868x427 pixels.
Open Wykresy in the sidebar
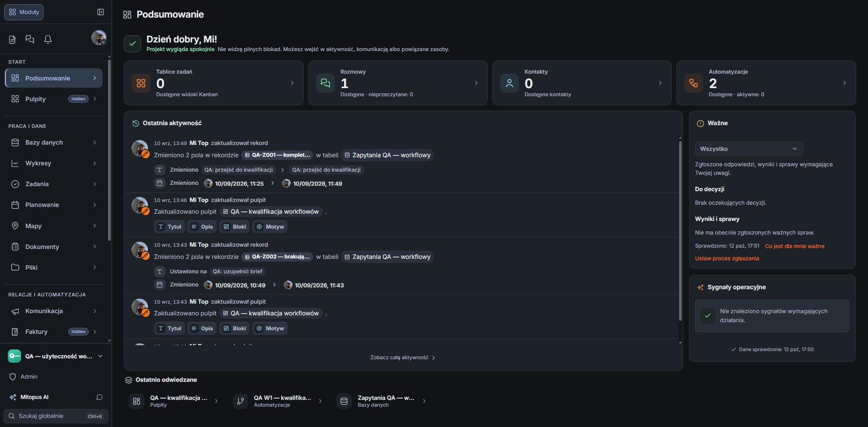click(x=54, y=163)
